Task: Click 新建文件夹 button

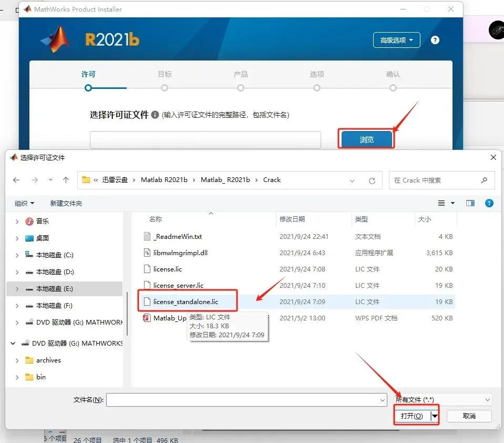Action: [x=66, y=203]
